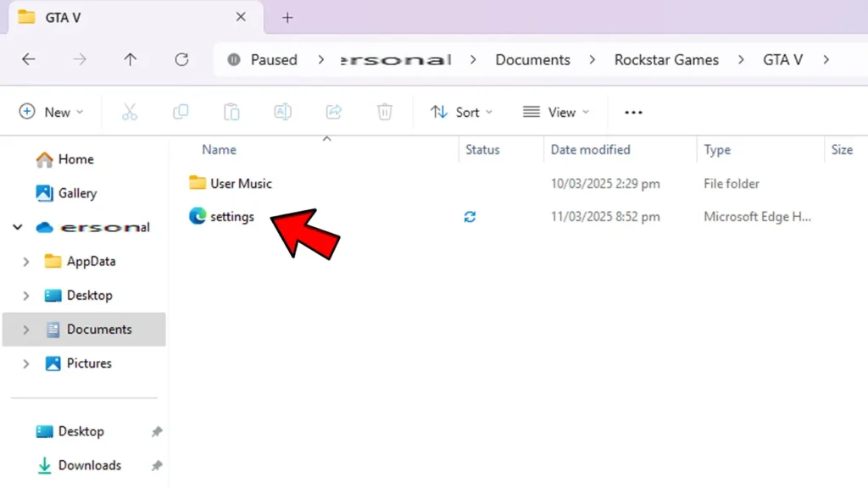Refresh the folder view
Image resolution: width=868 pixels, height=488 pixels.
pos(181,59)
